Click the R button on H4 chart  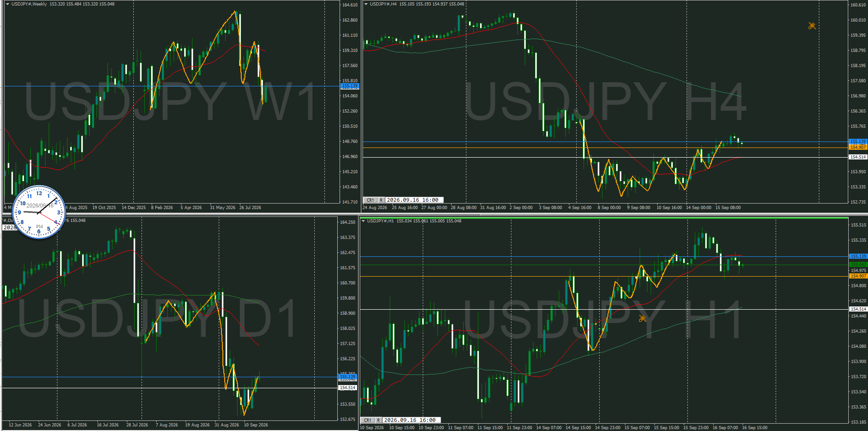click(x=381, y=200)
